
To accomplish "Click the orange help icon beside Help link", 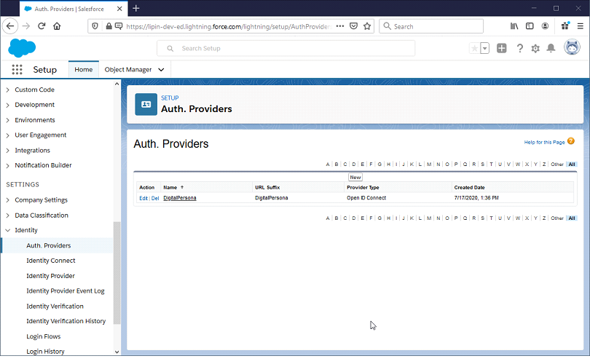I will pyautogui.click(x=571, y=141).
